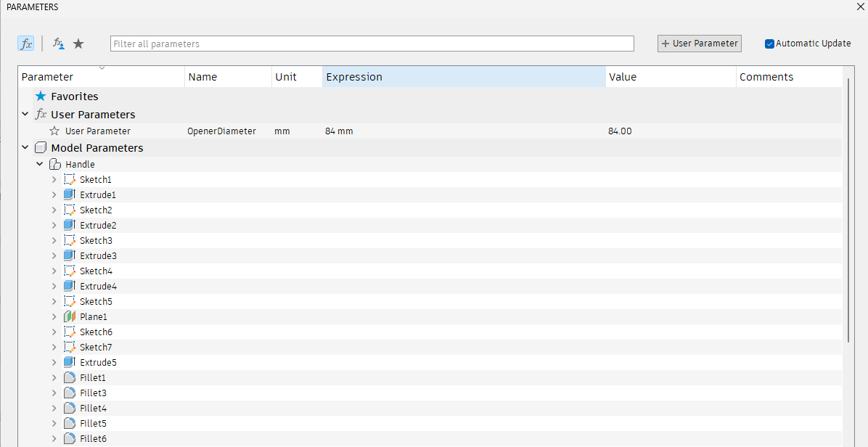Image resolution: width=868 pixels, height=447 pixels.
Task: Select the all parameters fx filter icon
Action: tap(26, 44)
